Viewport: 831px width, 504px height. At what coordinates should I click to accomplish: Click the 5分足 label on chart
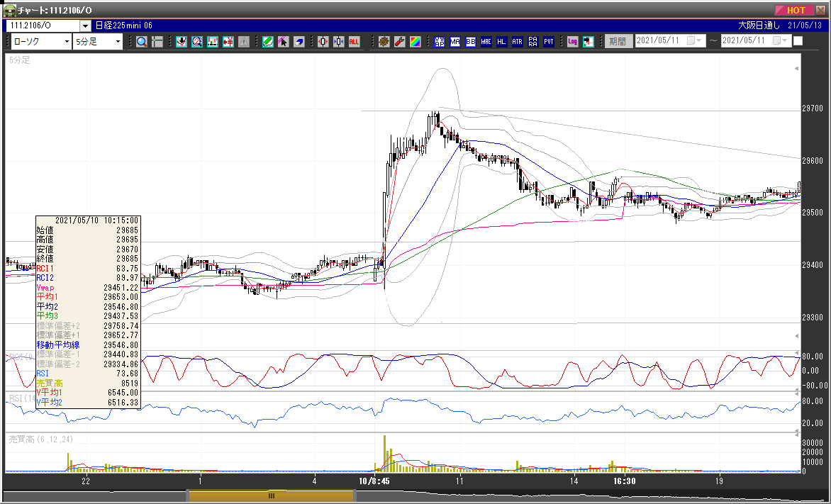pyautogui.click(x=20, y=60)
